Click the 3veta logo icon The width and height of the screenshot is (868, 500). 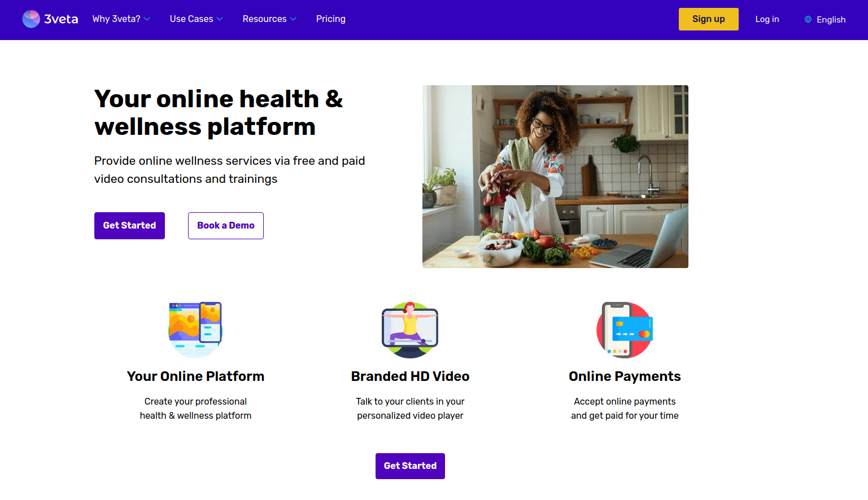pos(31,19)
